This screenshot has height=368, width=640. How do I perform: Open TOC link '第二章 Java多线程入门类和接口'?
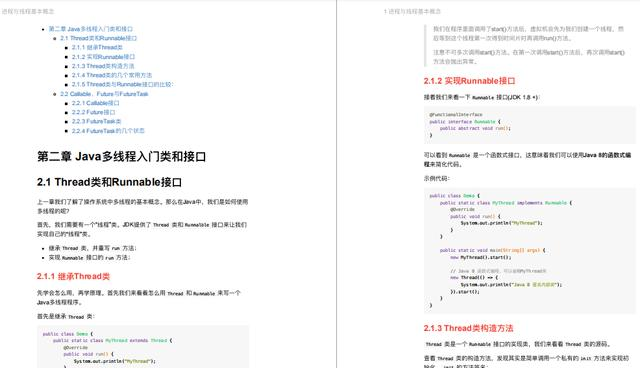[x=91, y=29]
